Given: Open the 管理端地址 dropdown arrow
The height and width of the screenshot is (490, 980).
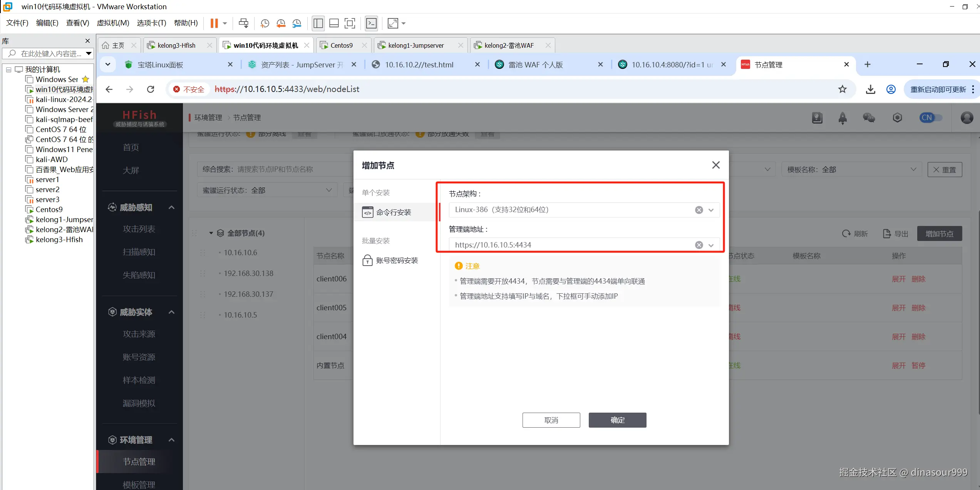Looking at the screenshot, I should click(x=711, y=245).
